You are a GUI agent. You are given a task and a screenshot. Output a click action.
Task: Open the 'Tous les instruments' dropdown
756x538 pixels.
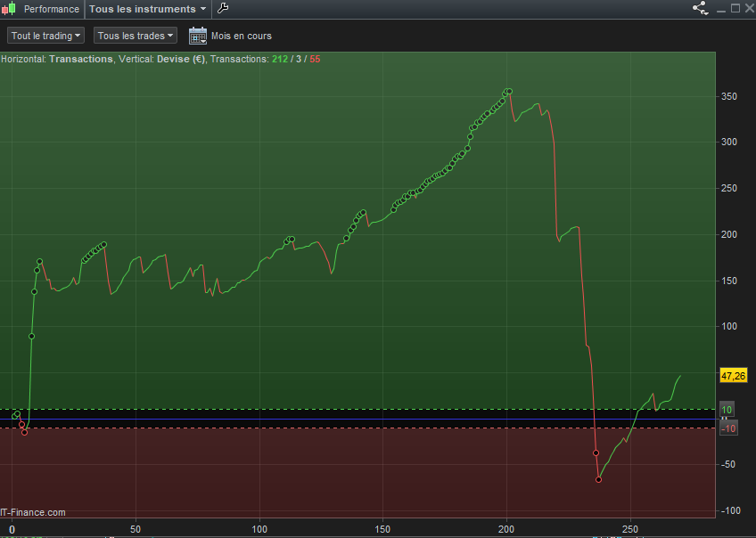(x=148, y=9)
